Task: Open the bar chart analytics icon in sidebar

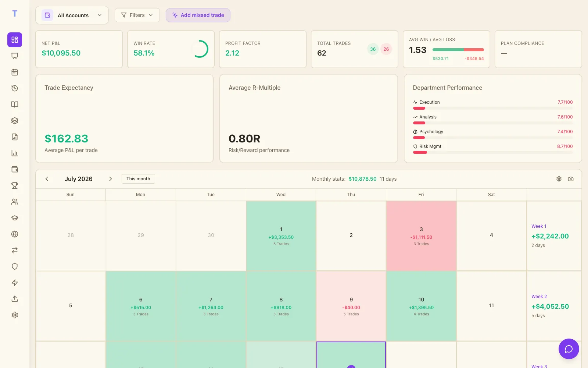Action: point(15,153)
